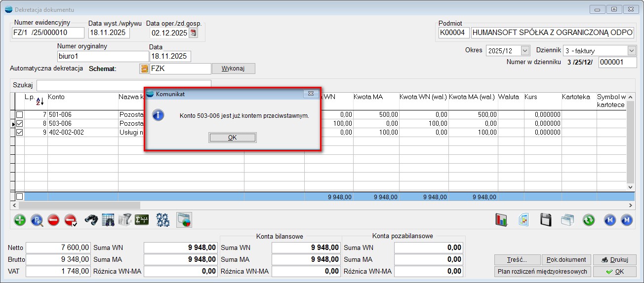Image resolution: width=644 pixels, height=283 pixels.
Task: Open calendar picker next to Data oper. field
Action: pos(193,33)
